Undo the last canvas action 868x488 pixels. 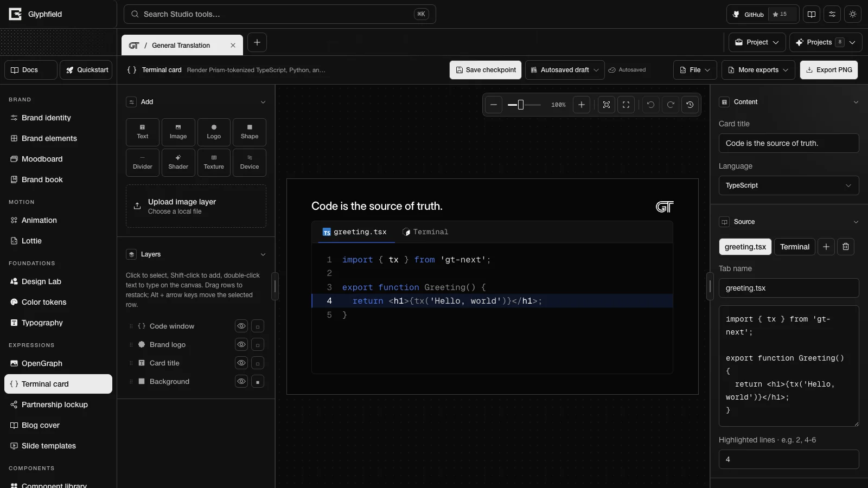click(x=651, y=105)
